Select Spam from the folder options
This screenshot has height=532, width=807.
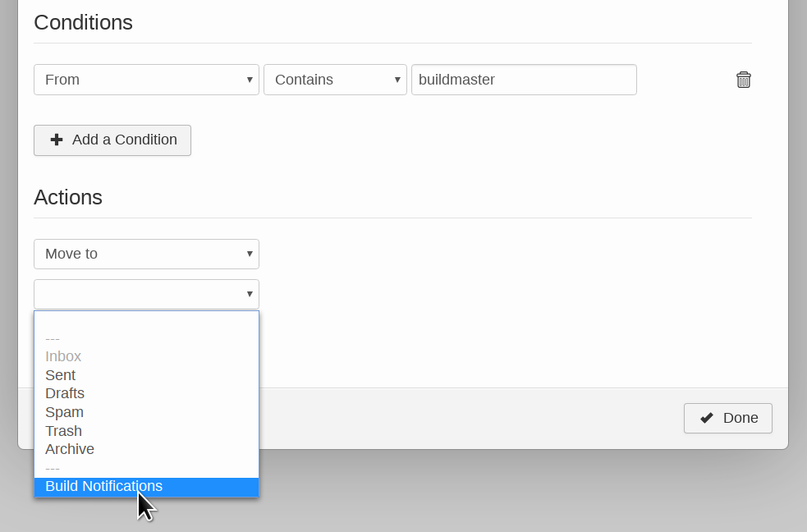[x=64, y=412]
